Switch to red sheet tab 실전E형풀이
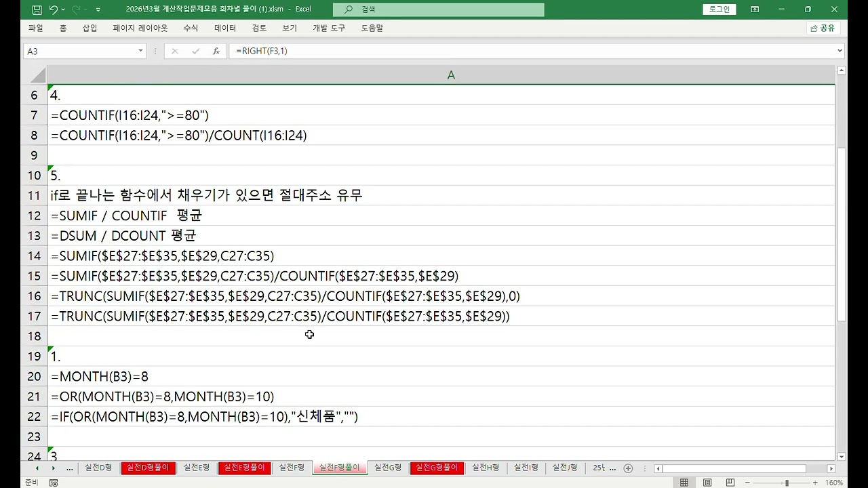Viewport: 868px width, 488px height. 245,468
